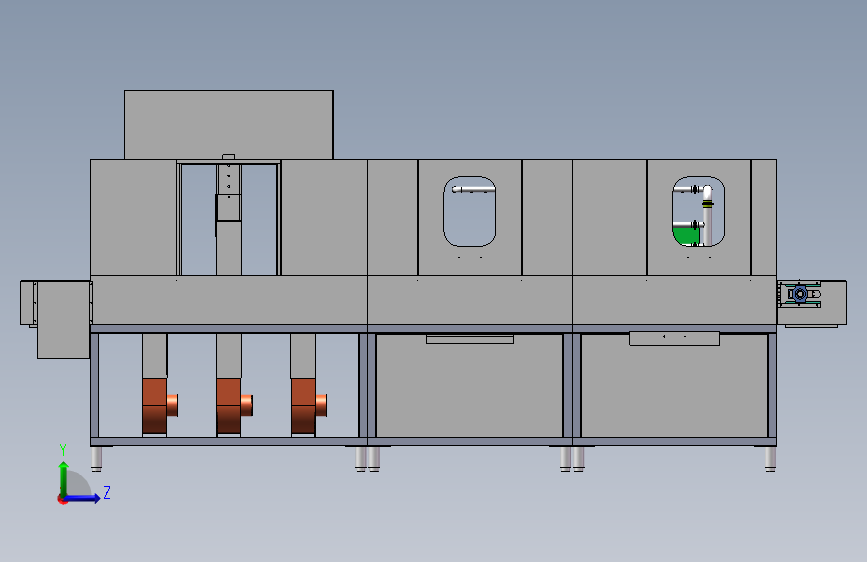Image resolution: width=867 pixels, height=562 pixels.
Task: Select the green tank inside the right oval window
Action: [686, 236]
